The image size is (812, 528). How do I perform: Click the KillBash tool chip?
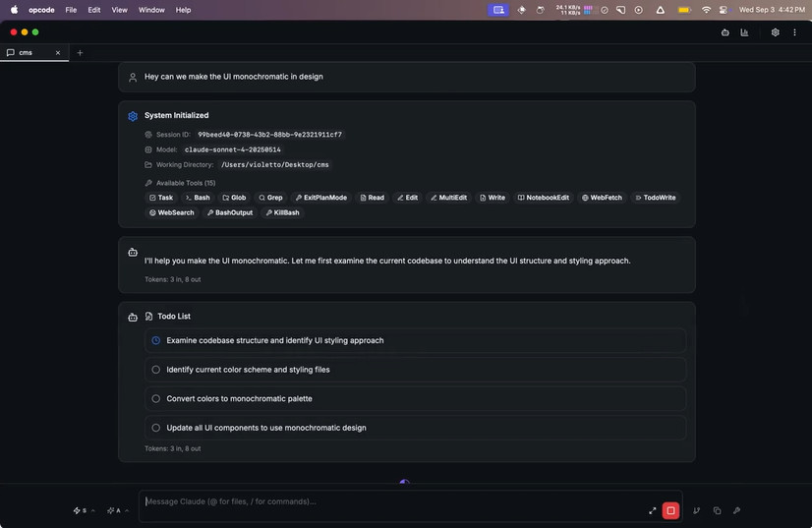pos(283,212)
